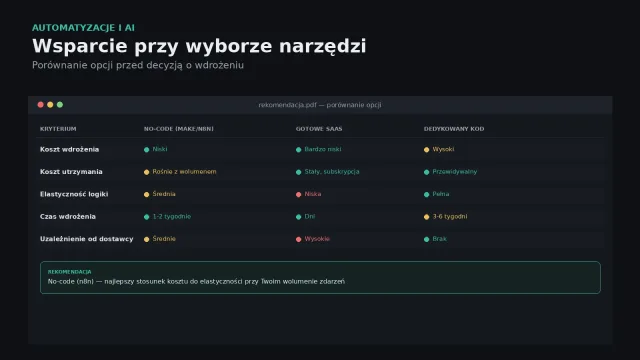Click the Bardzo niski cell
The width and height of the screenshot is (640, 360).
pyautogui.click(x=323, y=149)
